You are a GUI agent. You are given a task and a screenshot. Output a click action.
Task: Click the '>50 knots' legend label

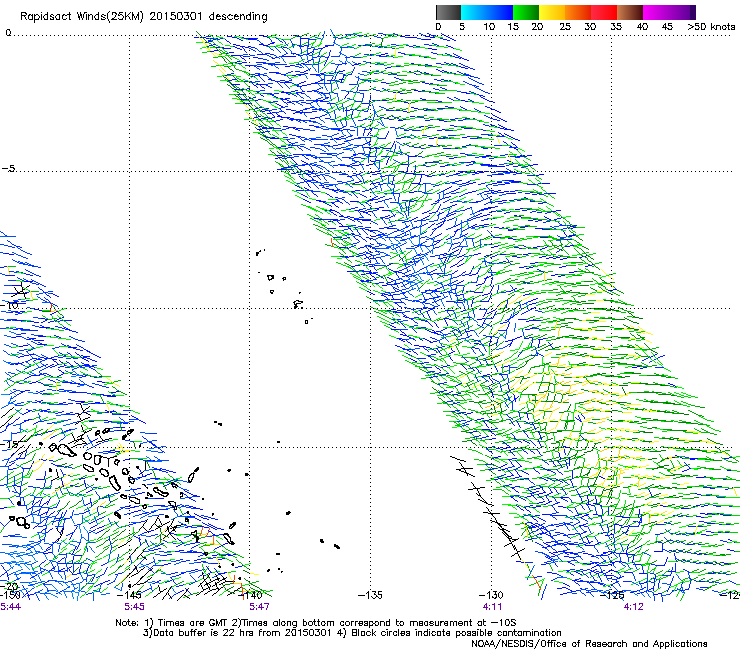711,26
